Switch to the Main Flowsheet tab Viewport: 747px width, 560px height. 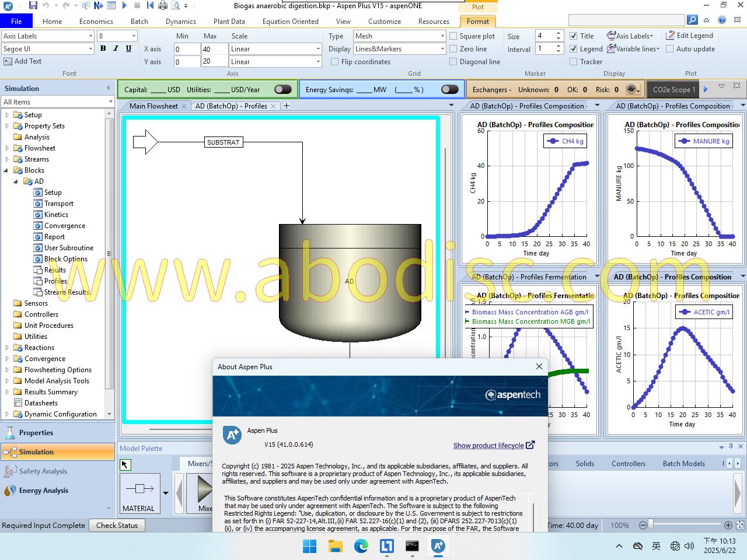pos(154,106)
